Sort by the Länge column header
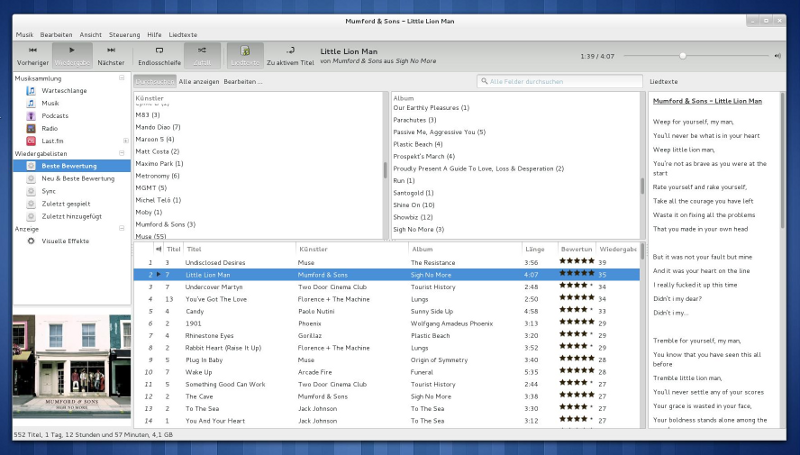800x455 pixels. pyautogui.click(x=539, y=249)
